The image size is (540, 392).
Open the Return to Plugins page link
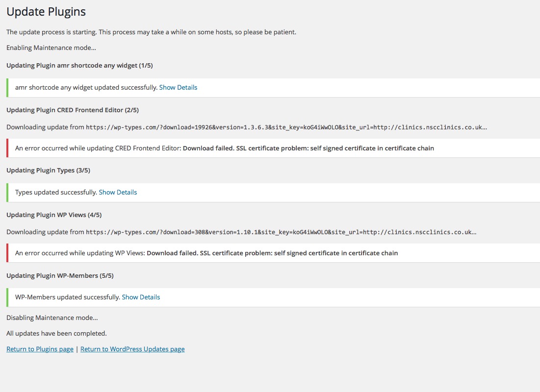(40, 349)
